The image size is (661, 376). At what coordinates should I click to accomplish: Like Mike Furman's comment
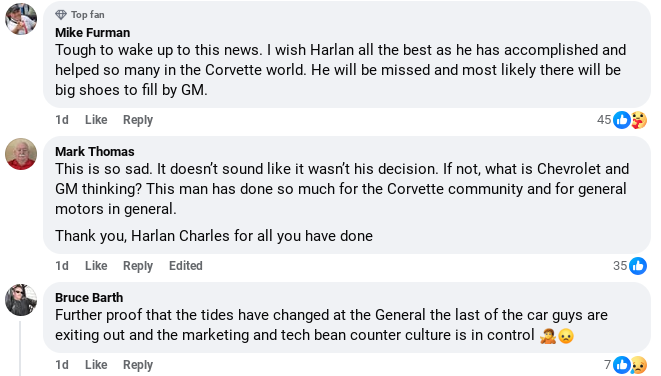[96, 120]
